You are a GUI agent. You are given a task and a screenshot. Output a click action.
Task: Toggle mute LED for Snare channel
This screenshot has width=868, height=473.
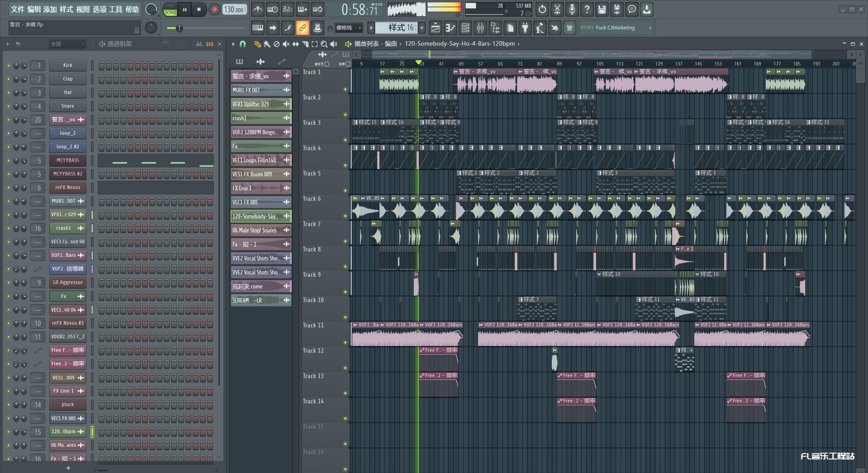pos(8,106)
